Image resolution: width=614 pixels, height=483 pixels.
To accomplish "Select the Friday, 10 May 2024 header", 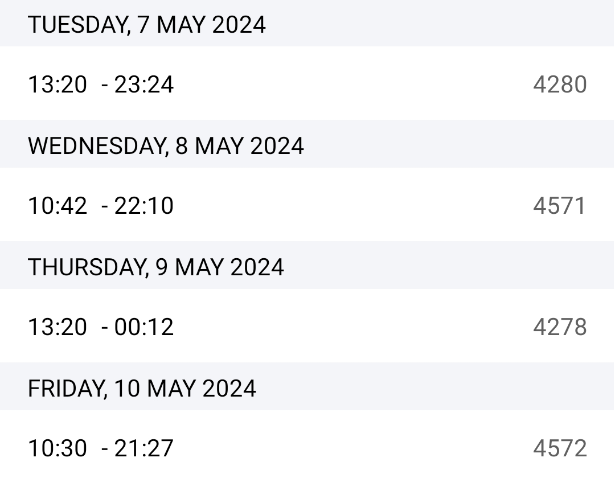I will [142, 388].
